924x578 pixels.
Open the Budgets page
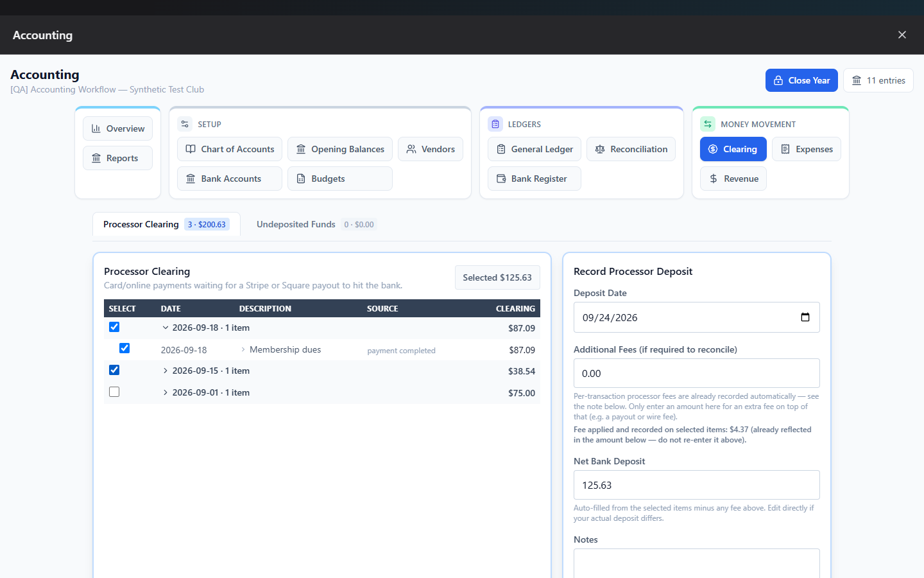point(340,179)
